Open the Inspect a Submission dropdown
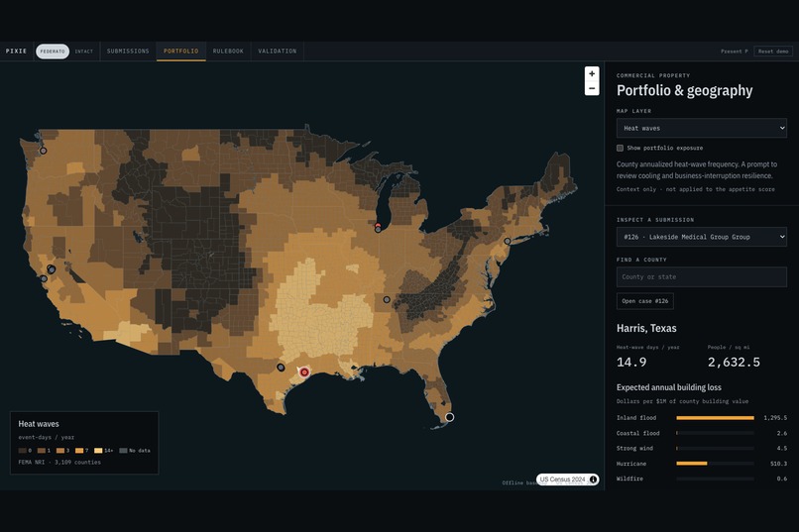The width and height of the screenshot is (799, 532). (x=701, y=237)
